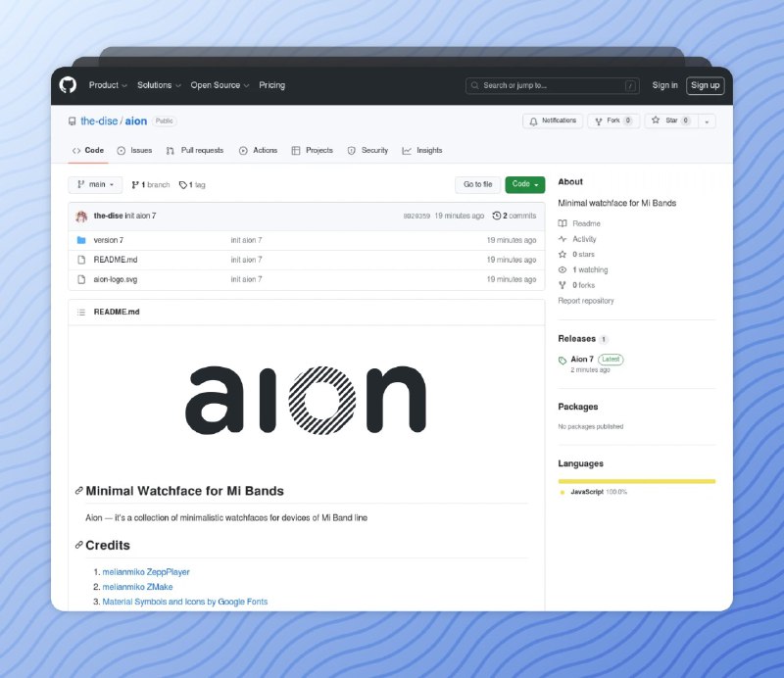Open the Insights tab
The height and width of the screenshot is (678, 784).
tap(422, 150)
